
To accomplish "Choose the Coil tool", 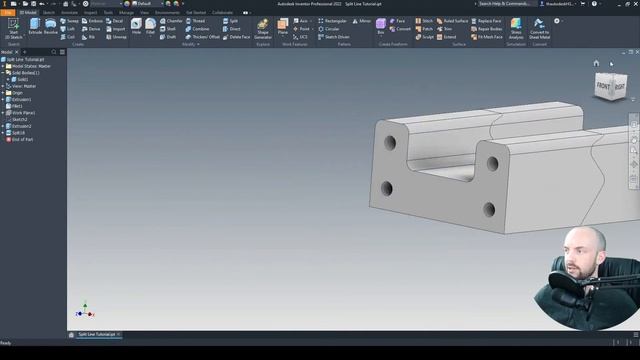I will (x=68, y=37).
